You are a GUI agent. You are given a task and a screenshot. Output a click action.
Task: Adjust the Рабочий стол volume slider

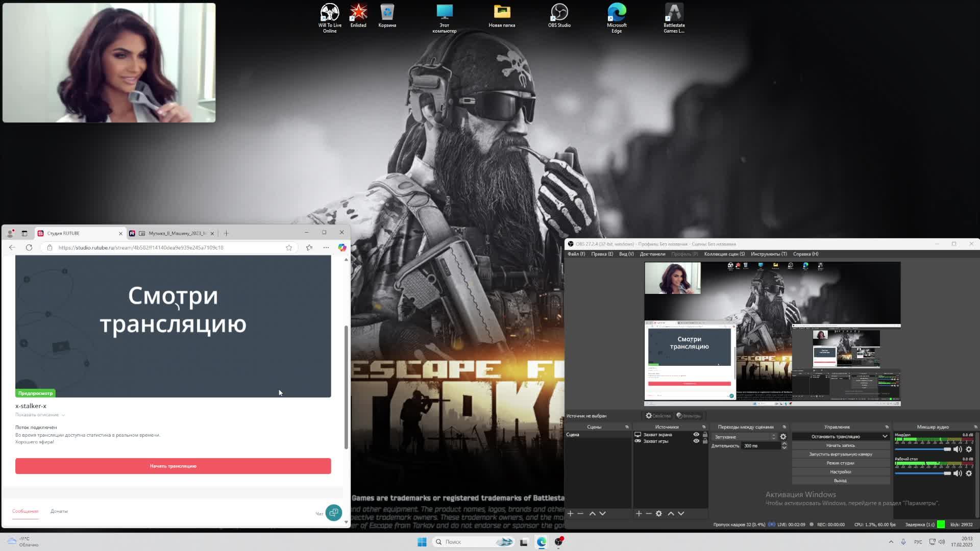923,473
